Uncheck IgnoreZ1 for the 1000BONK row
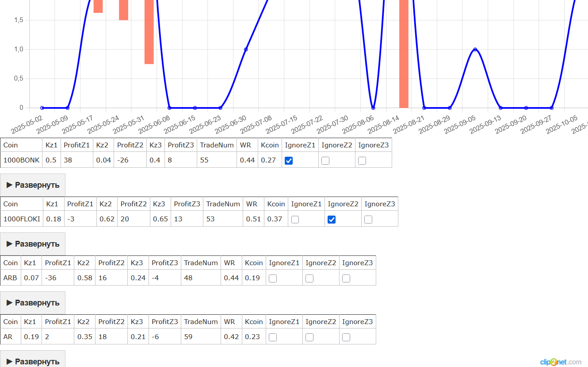Viewport: 588px width, 367px height. pyautogui.click(x=289, y=161)
